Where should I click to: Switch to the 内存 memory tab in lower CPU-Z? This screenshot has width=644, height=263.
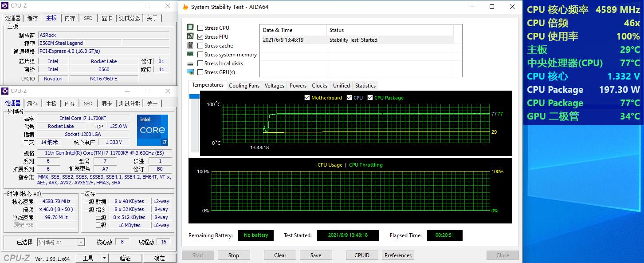[x=70, y=104]
